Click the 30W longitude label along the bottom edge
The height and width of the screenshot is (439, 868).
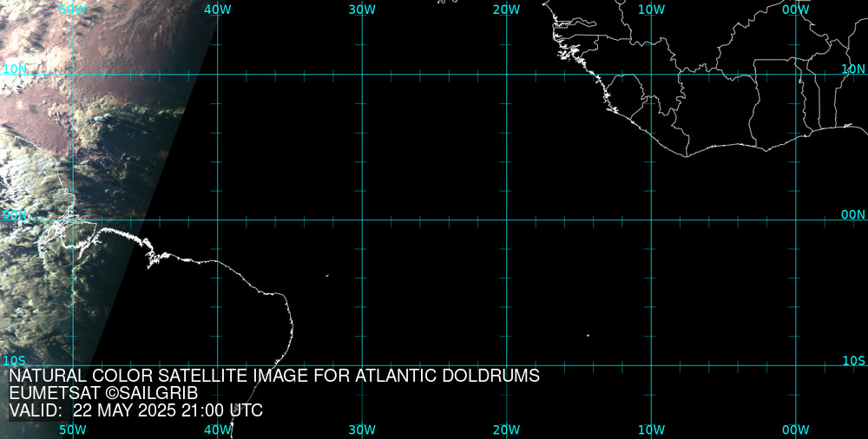(362, 430)
